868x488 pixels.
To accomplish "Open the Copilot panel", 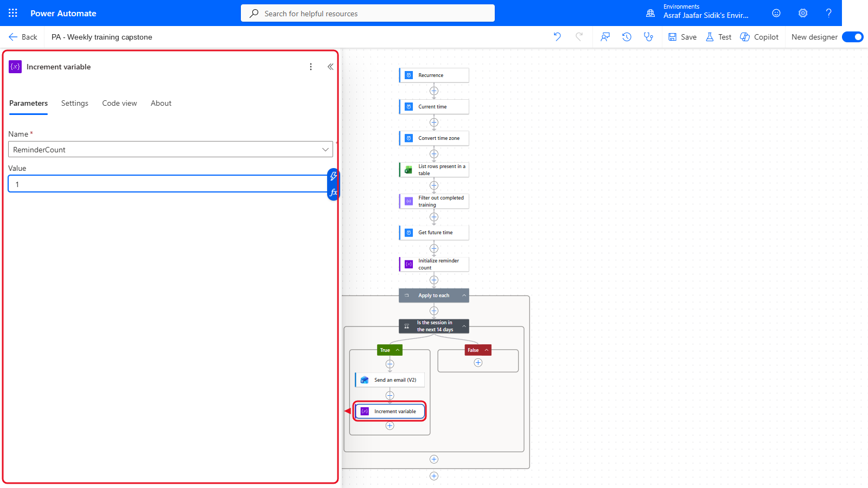I will pyautogui.click(x=759, y=37).
